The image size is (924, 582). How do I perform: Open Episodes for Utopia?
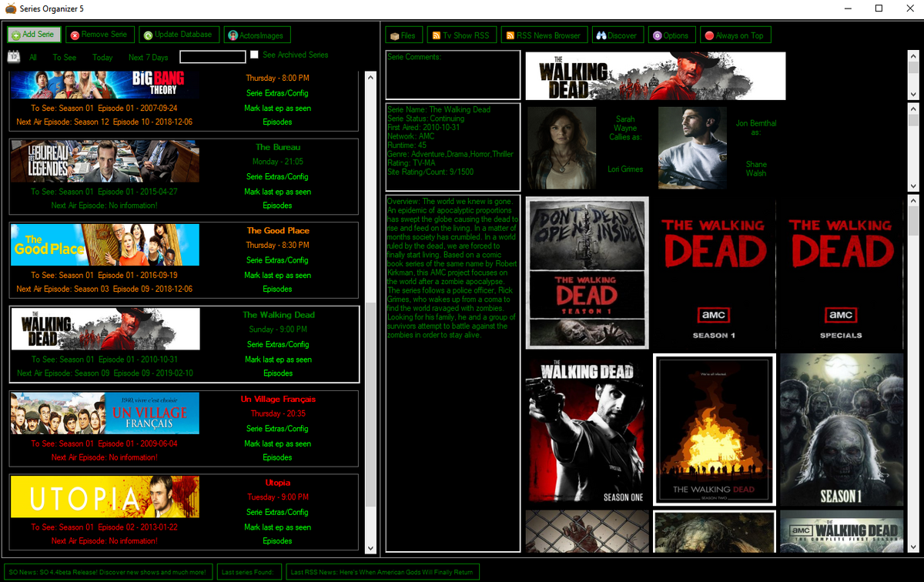(278, 541)
